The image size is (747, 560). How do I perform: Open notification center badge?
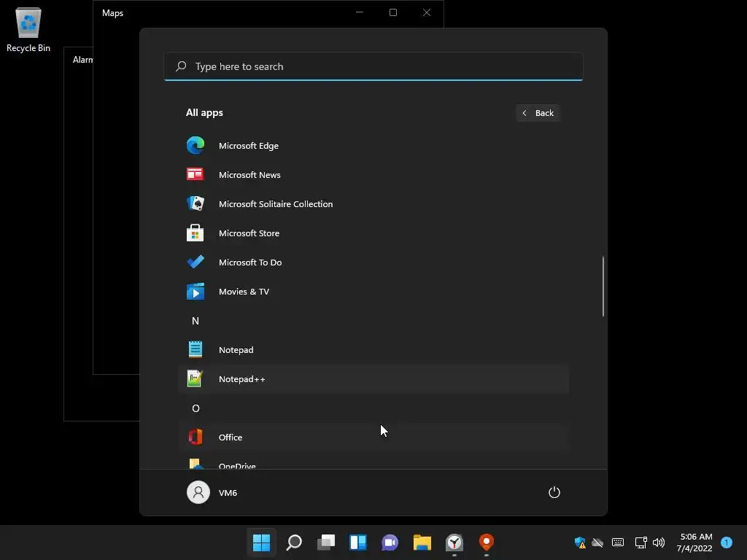(727, 542)
